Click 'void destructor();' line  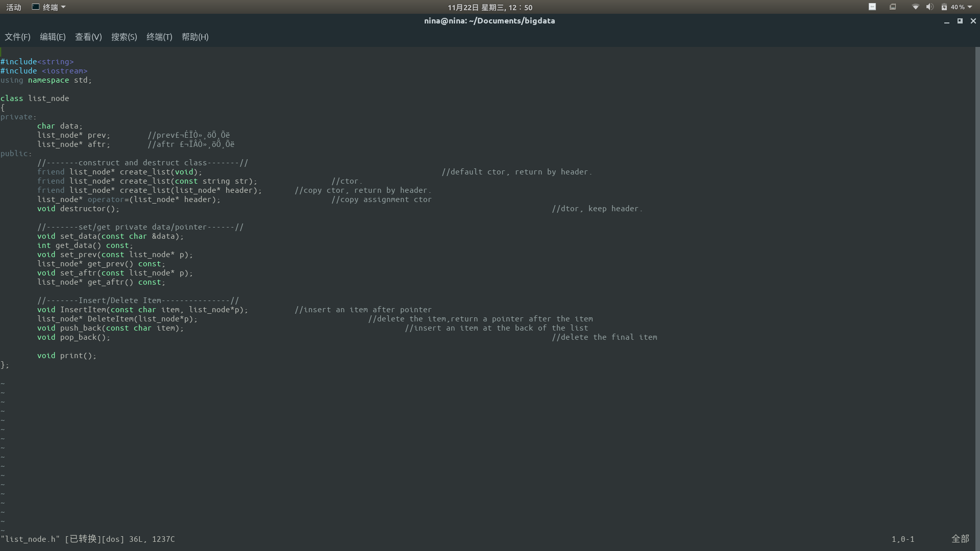click(x=78, y=209)
